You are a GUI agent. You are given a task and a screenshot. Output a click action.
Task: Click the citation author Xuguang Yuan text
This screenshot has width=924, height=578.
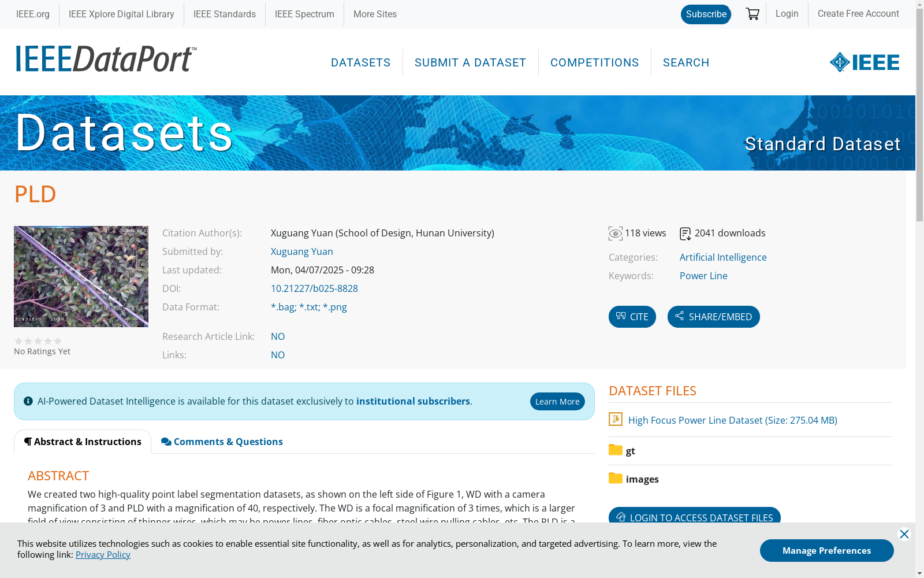tap(382, 233)
